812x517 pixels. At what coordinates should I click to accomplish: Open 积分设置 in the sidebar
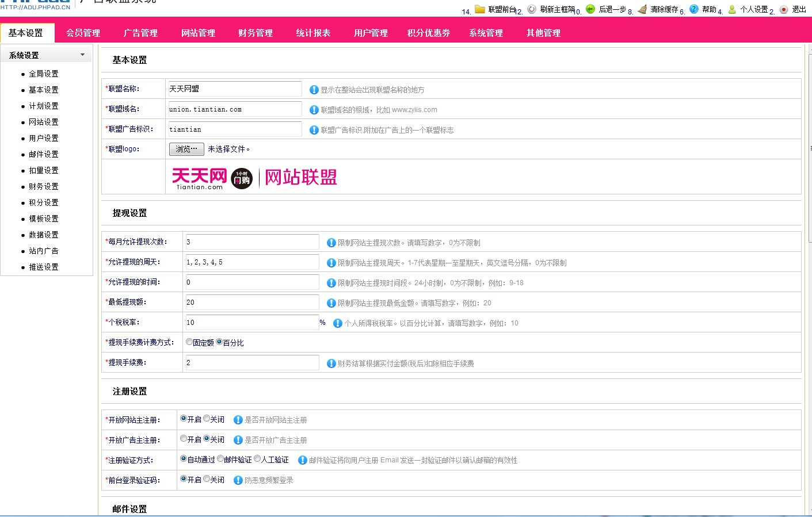pyautogui.click(x=44, y=202)
